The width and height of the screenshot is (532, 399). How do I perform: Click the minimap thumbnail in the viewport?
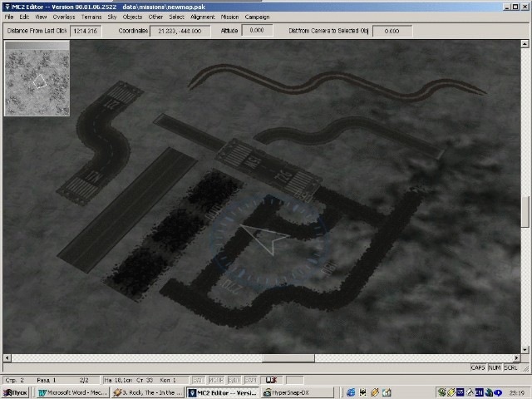pos(37,78)
